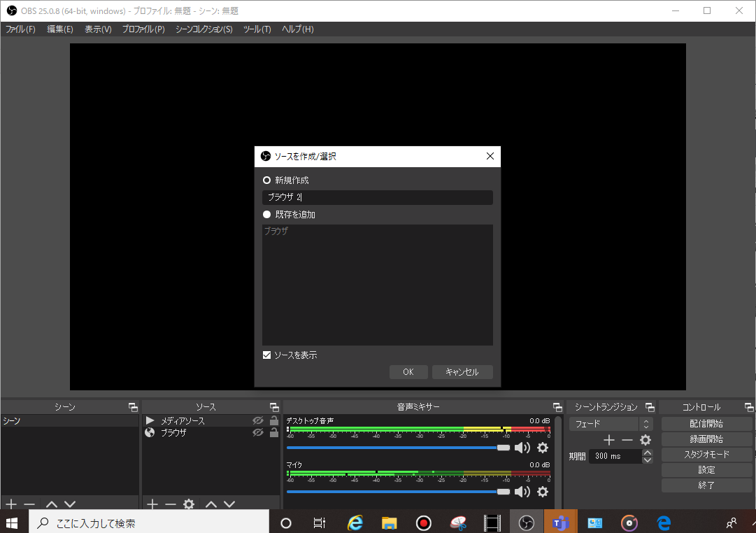Move the selected source up
Image resolution: width=756 pixels, height=533 pixels.
211,504
